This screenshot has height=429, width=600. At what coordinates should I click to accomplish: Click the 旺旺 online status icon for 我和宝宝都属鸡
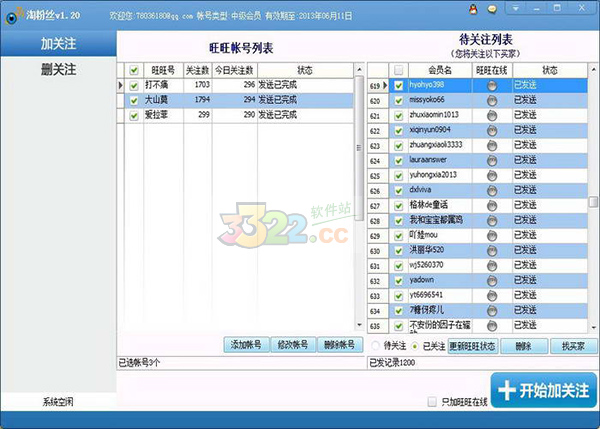click(x=492, y=221)
